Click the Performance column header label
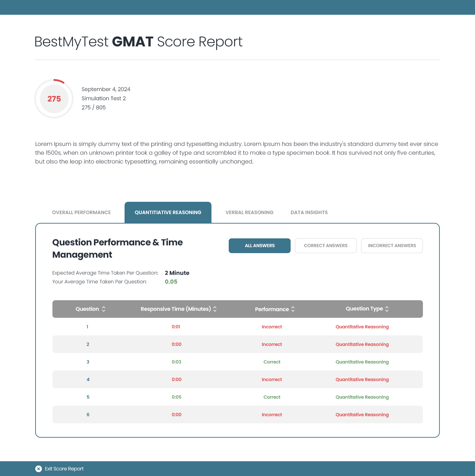 click(272, 309)
